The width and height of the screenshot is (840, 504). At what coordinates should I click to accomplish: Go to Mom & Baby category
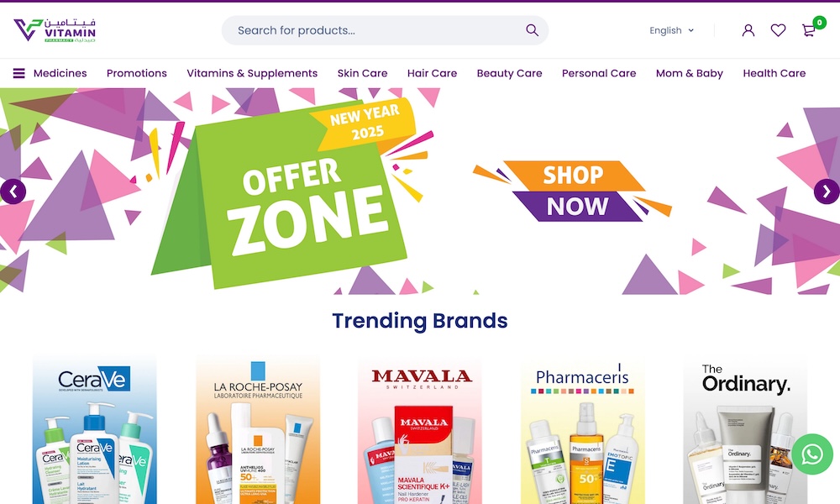coord(690,73)
